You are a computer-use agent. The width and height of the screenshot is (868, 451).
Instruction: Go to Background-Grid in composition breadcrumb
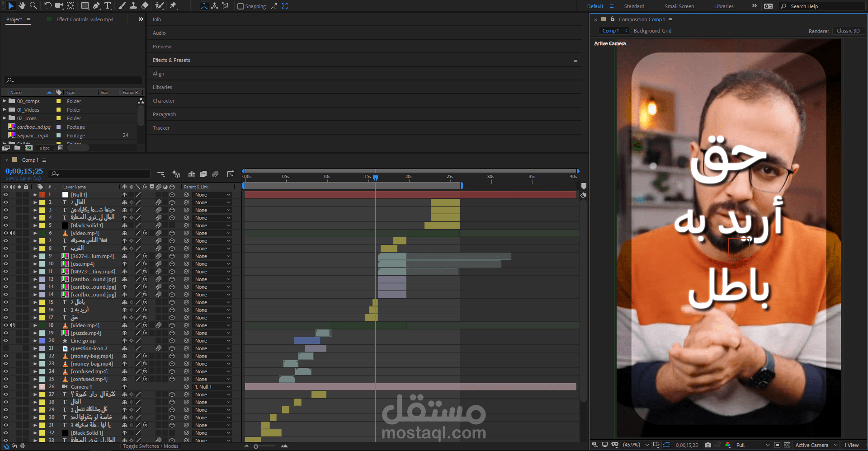pos(652,31)
